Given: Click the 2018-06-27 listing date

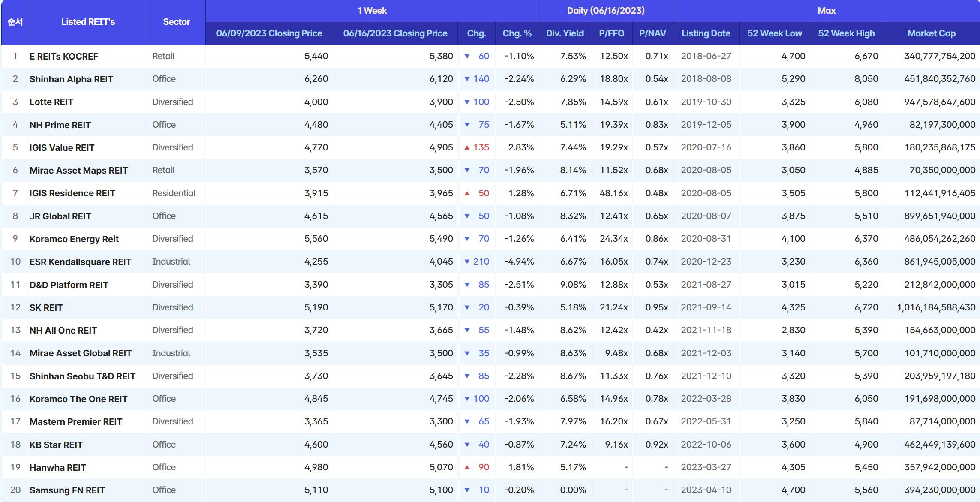Looking at the screenshot, I should pyautogui.click(x=706, y=56).
